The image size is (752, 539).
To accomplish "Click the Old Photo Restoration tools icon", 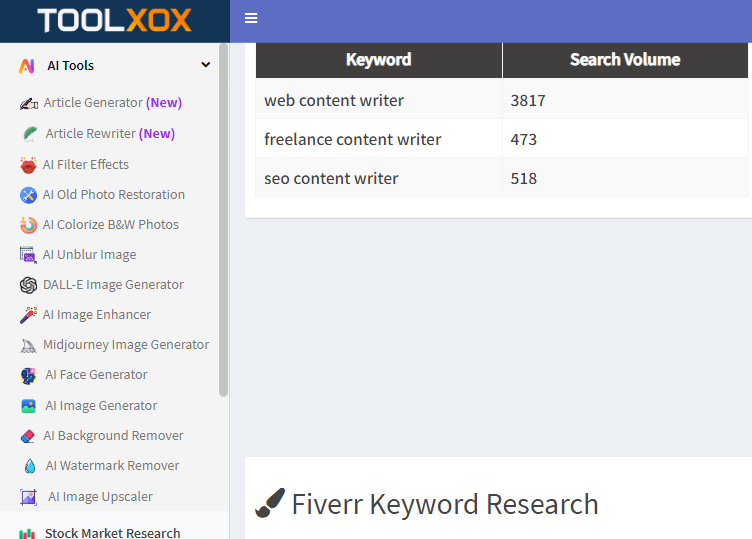I will click(x=28, y=195).
